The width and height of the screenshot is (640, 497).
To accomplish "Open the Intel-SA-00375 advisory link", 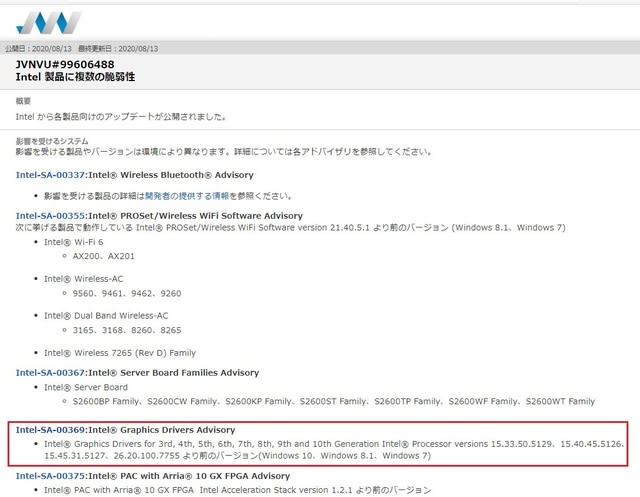I will (50, 476).
